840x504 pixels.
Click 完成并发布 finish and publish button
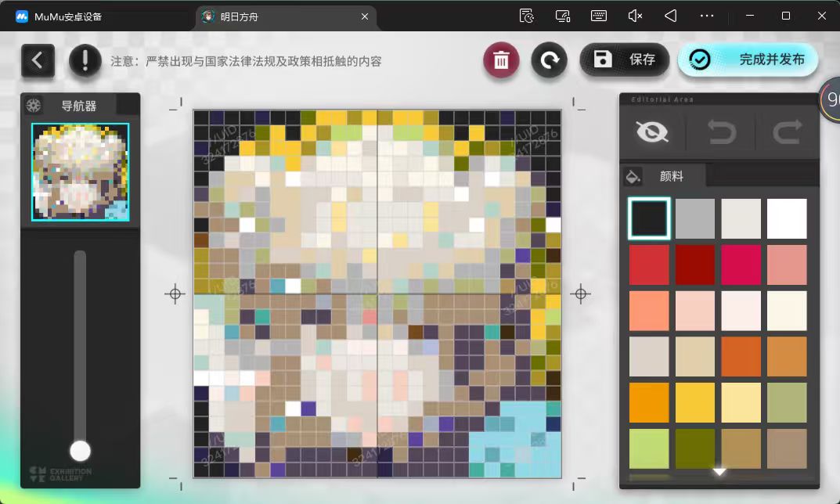pos(748,59)
